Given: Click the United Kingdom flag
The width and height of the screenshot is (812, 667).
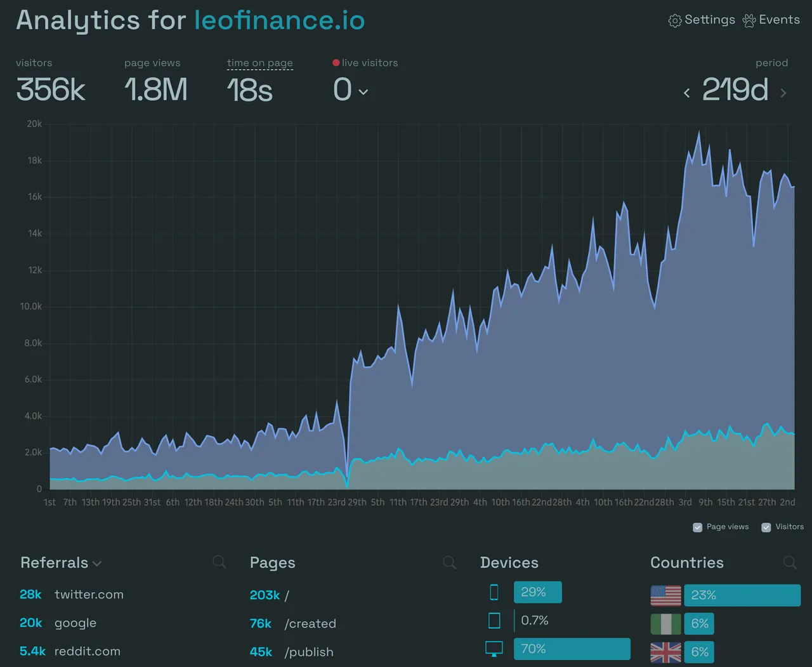Looking at the screenshot, I should pyautogui.click(x=665, y=652).
